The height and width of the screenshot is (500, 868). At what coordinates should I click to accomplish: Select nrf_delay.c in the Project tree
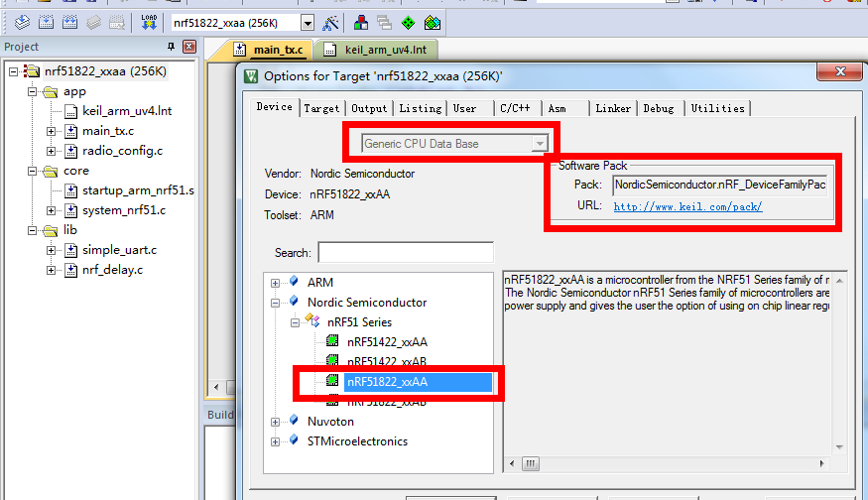point(112,270)
